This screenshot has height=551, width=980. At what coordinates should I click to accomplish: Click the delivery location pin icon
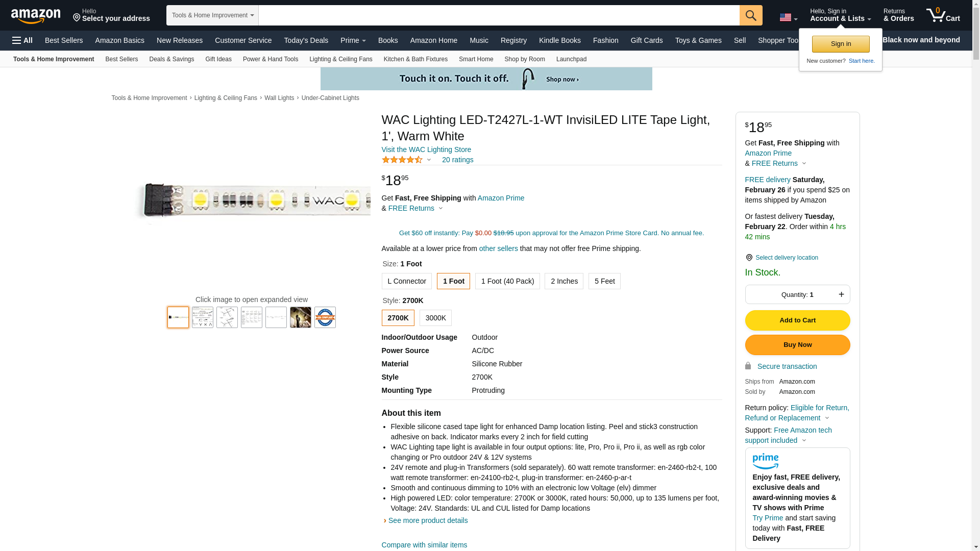point(749,258)
